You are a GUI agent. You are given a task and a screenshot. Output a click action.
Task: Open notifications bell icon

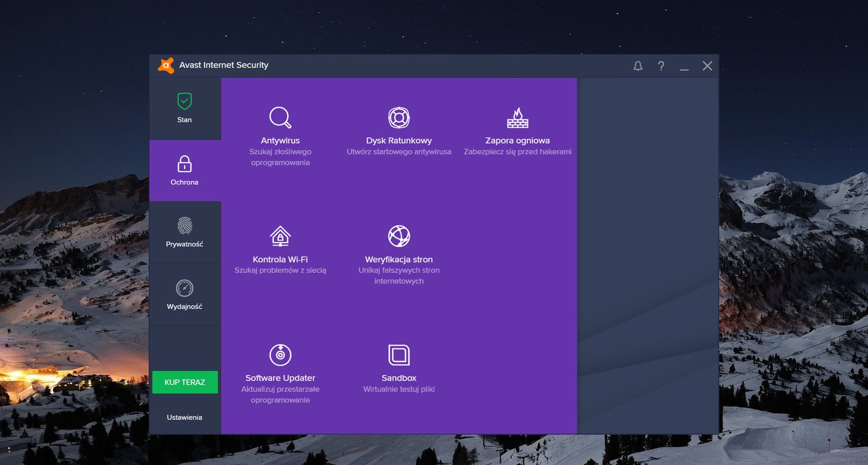coord(638,66)
